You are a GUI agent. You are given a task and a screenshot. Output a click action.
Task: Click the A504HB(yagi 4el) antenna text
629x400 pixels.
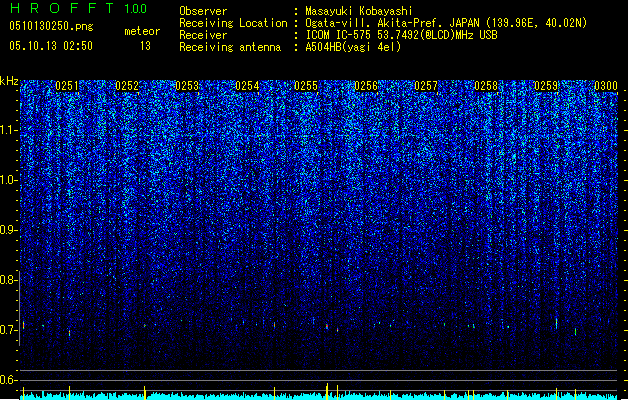[x=353, y=47]
